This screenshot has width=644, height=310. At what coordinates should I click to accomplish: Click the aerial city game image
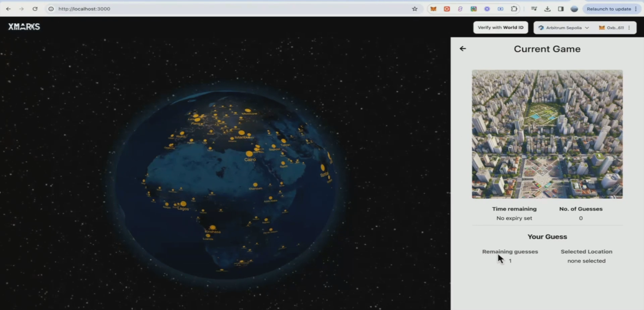[x=547, y=134]
